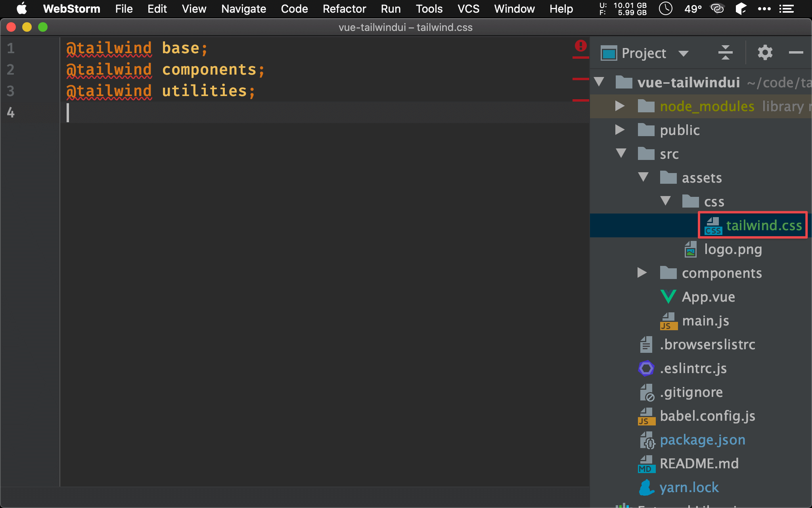Select yarn.lock file

pyautogui.click(x=689, y=487)
